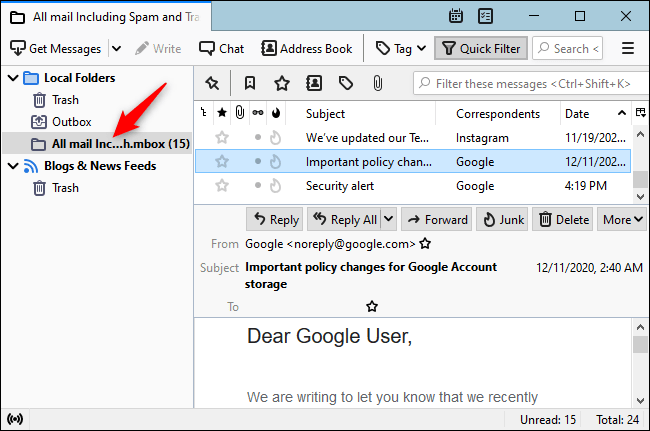
Task: Toggle the unread messages filter
Action: [x=250, y=83]
